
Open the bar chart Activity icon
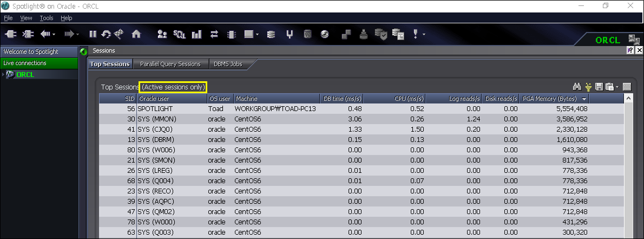(x=197, y=35)
